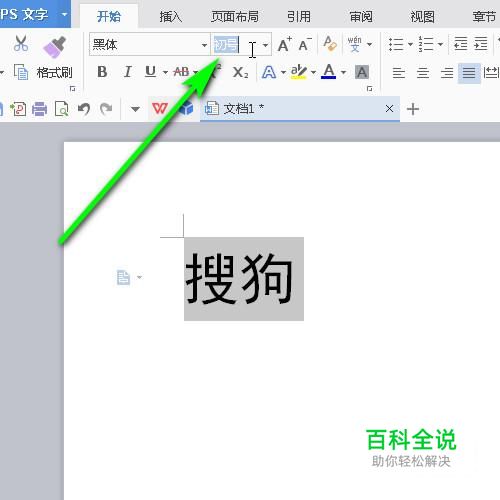Align text left

point(399,72)
